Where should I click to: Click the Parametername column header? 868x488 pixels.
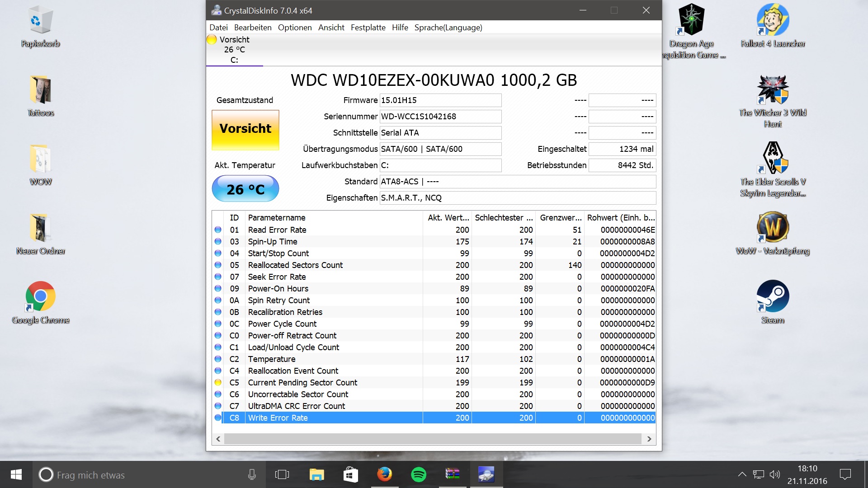click(x=277, y=218)
